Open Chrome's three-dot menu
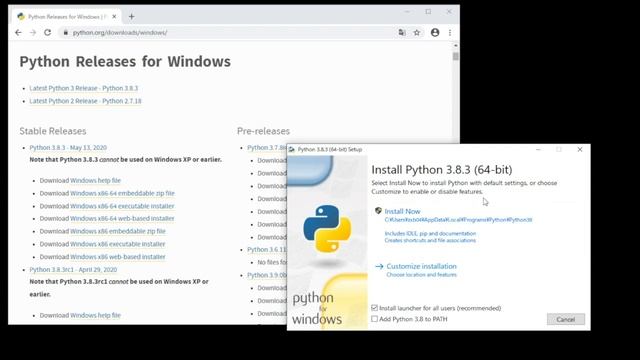640x360 pixels. click(x=450, y=32)
